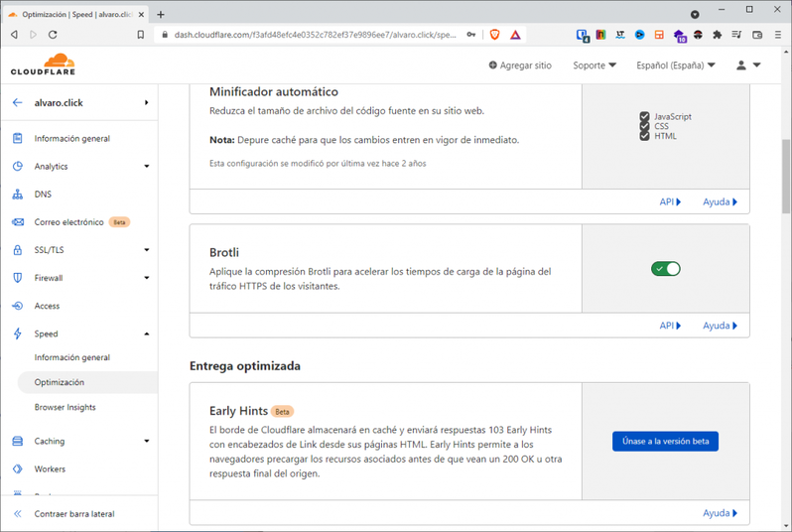
Task: Click the browser back navigation arrow
Action: pyautogui.click(x=14, y=35)
